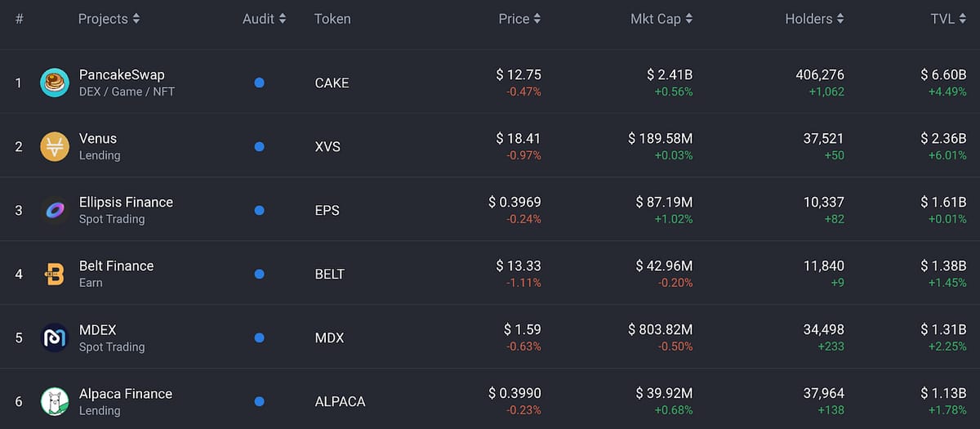Open the Belt Finance project link
980x429 pixels.
(116, 266)
